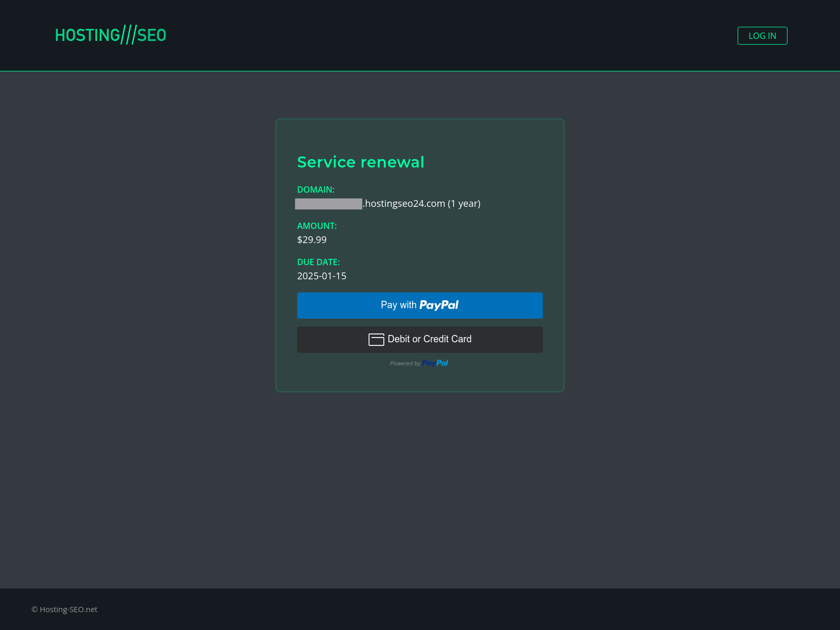840x630 pixels.
Task: Open the LOG IN button
Action: click(x=762, y=36)
